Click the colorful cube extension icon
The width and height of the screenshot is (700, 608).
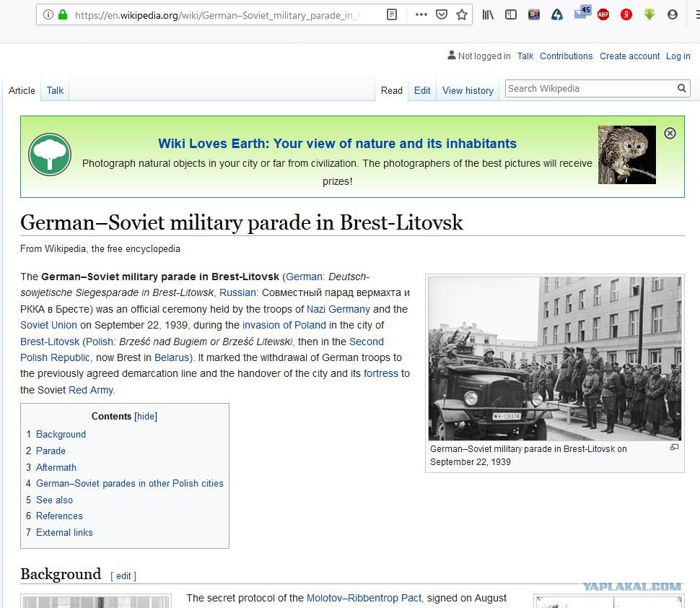pyautogui.click(x=534, y=14)
